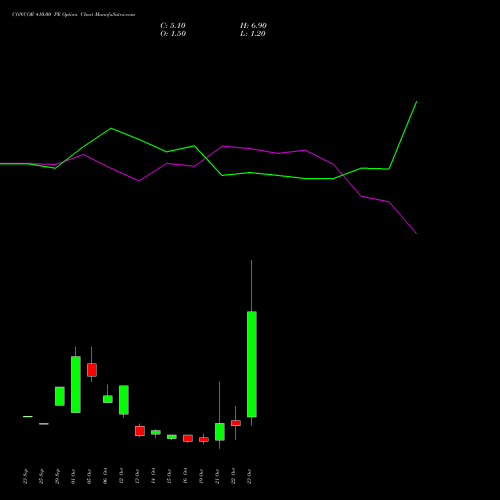Click the 29 Sep date label

tap(58, 476)
